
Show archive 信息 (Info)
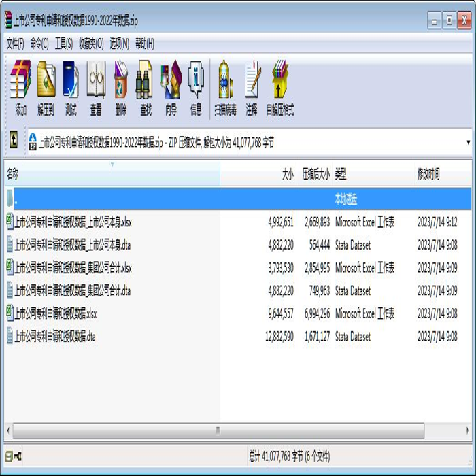[196, 80]
